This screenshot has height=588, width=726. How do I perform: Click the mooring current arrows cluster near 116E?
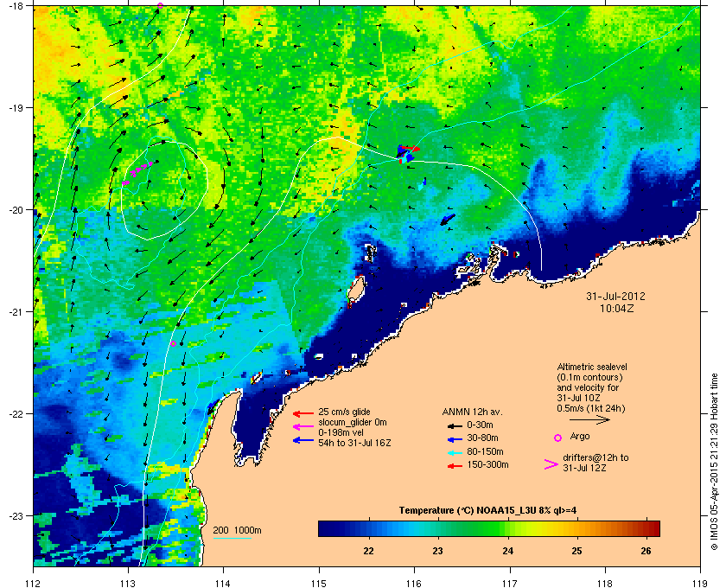pyautogui.click(x=408, y=153)
